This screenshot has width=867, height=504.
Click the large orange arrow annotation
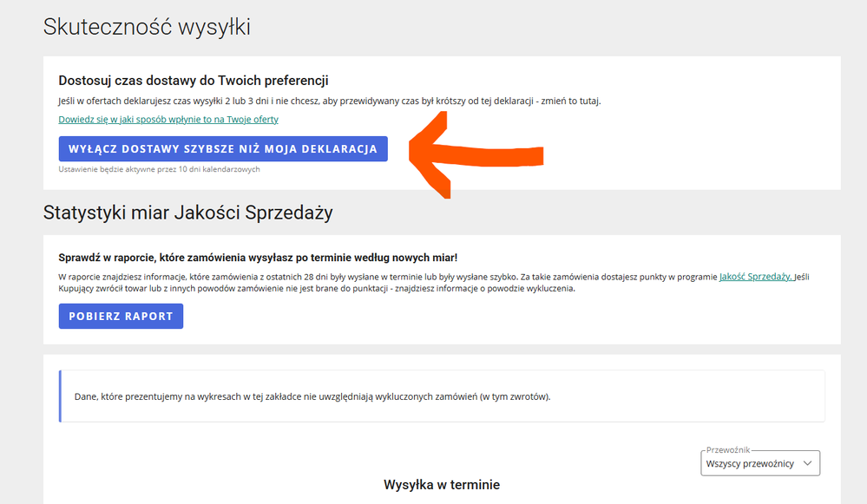pos(477,156)
